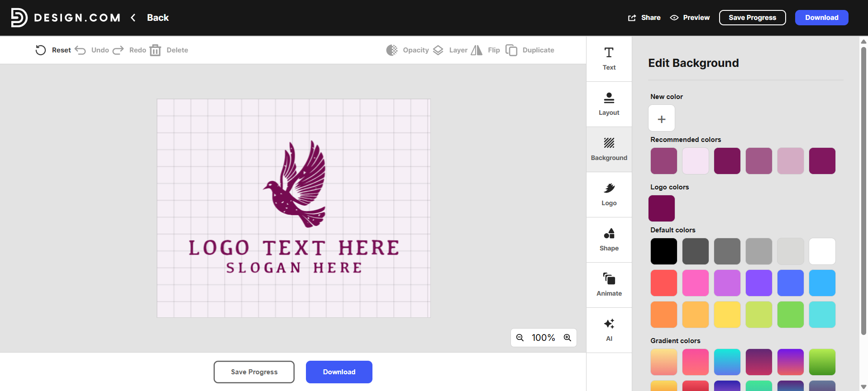Choose the black default color swatch
868x391 pixels.
click(x=664, y=251)
